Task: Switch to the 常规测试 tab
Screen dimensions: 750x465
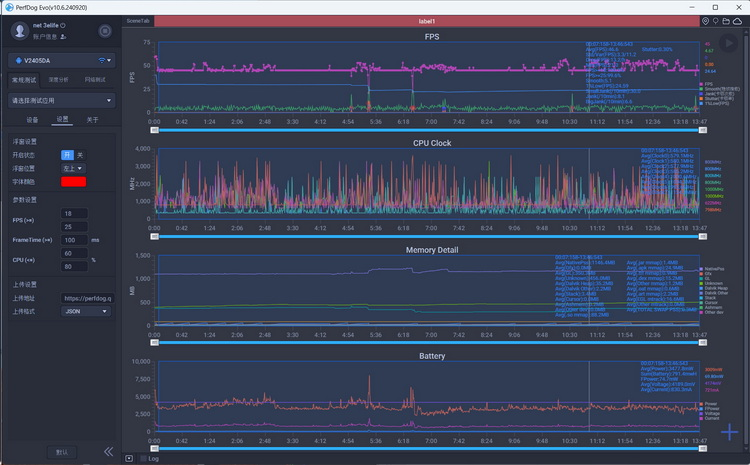Action: click(24, 80)
